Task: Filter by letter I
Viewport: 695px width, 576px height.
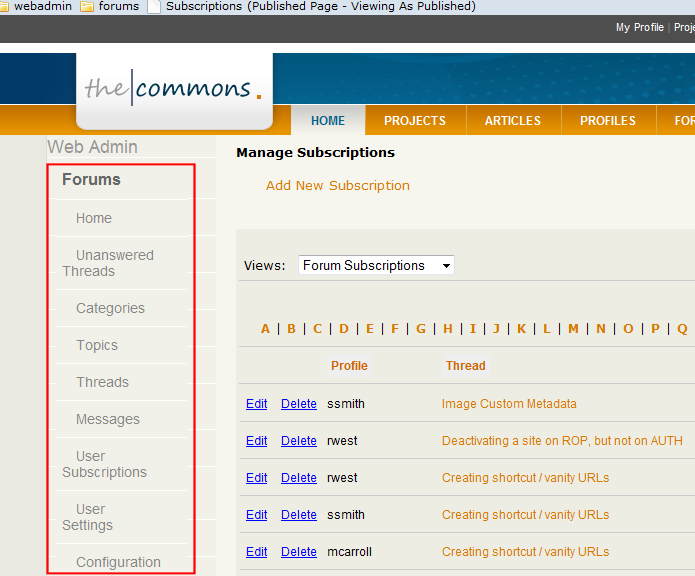Action: click(x=473, y=329)
